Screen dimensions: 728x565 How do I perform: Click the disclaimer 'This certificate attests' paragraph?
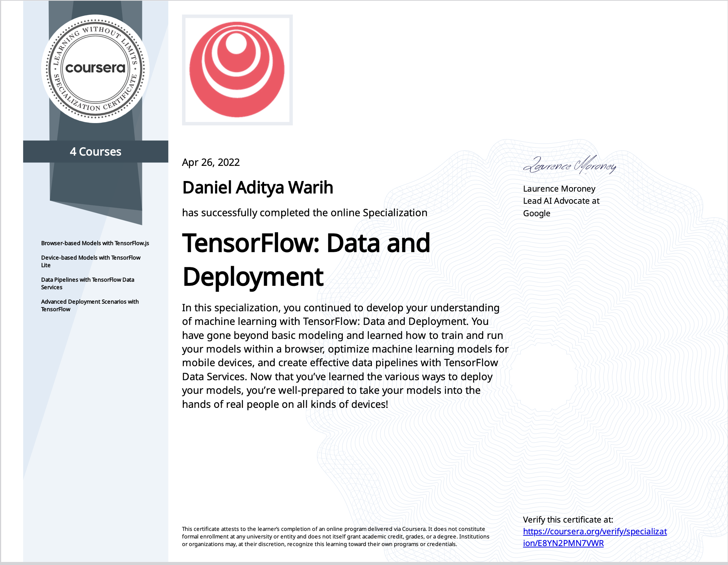pos(336,537)
